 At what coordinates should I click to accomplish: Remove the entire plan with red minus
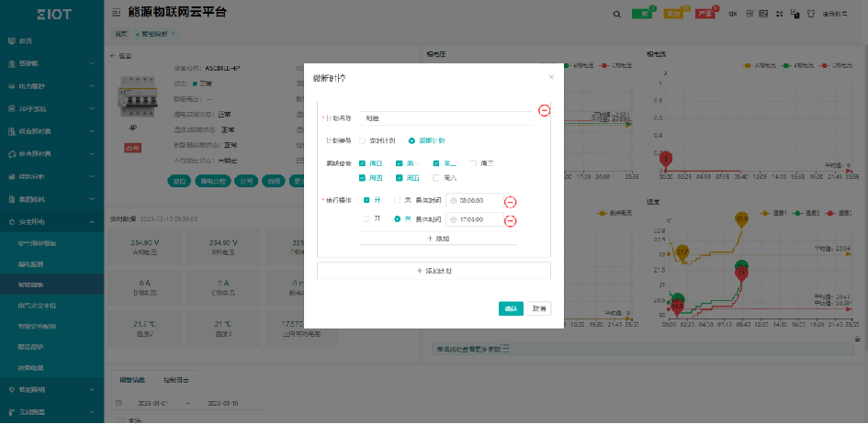pyautogui.click(x=544, y=111)
